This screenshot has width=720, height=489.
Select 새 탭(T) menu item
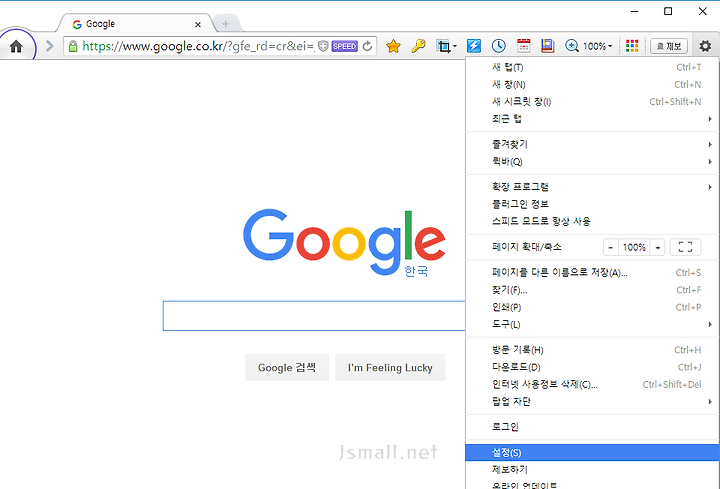[x=592, y=67]
